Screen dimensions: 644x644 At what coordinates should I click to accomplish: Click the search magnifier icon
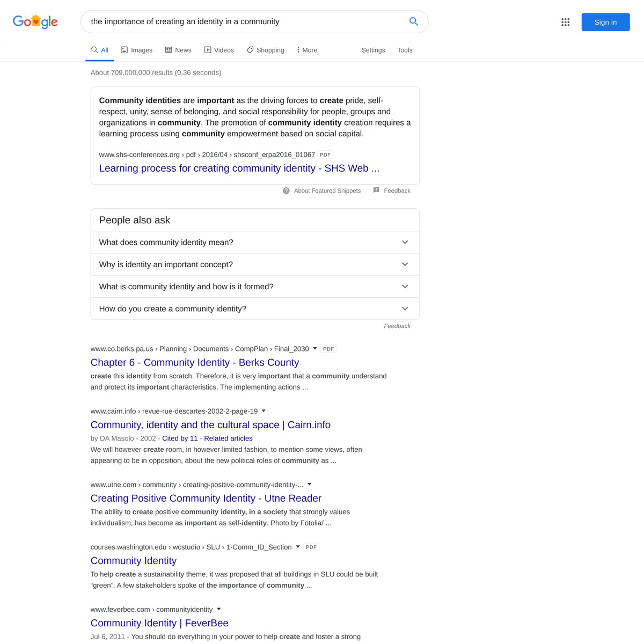pyautogui.click(x=413, y=21)
